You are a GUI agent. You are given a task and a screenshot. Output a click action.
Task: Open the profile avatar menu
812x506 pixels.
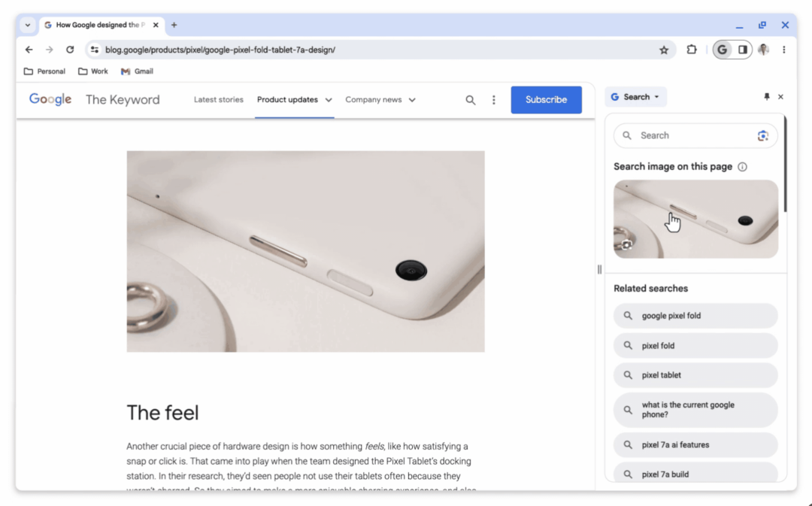(763, 50)
